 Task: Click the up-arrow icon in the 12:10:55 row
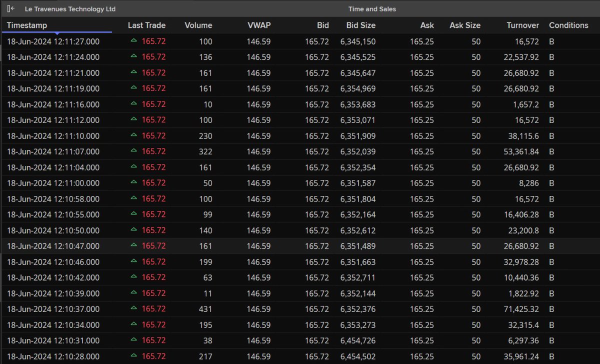tap(133, 214)
